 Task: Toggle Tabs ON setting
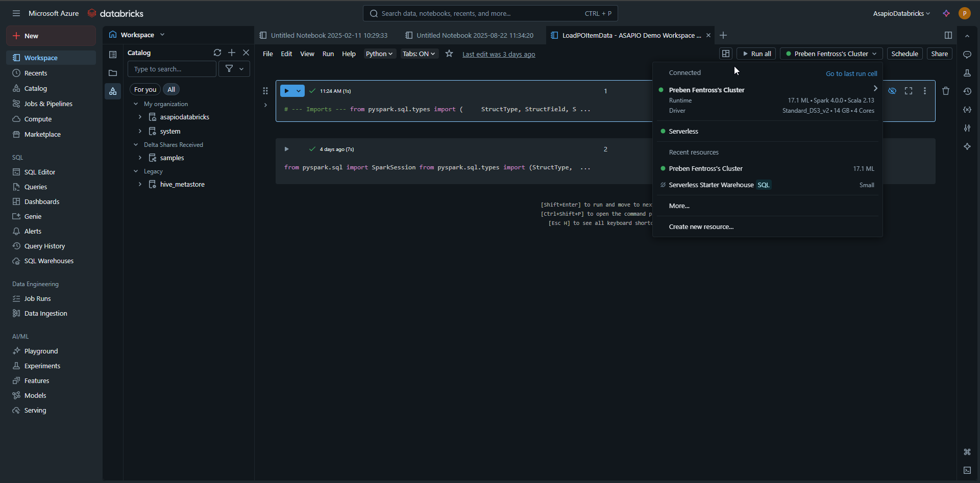(419, 54)
